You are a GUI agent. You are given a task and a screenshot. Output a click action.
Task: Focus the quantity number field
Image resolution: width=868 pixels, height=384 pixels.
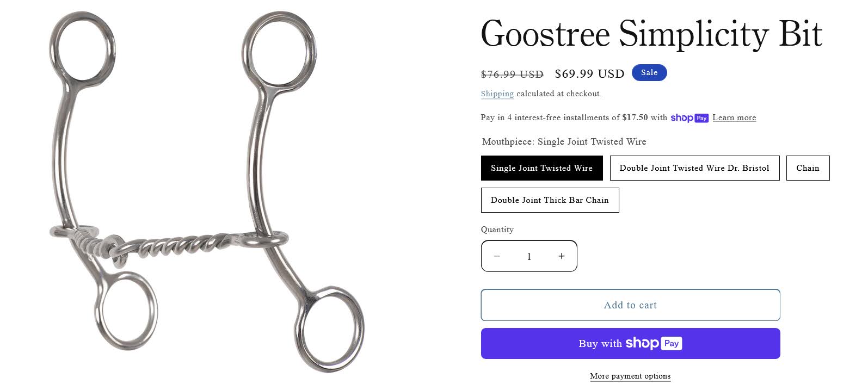(x=529, y=256)
